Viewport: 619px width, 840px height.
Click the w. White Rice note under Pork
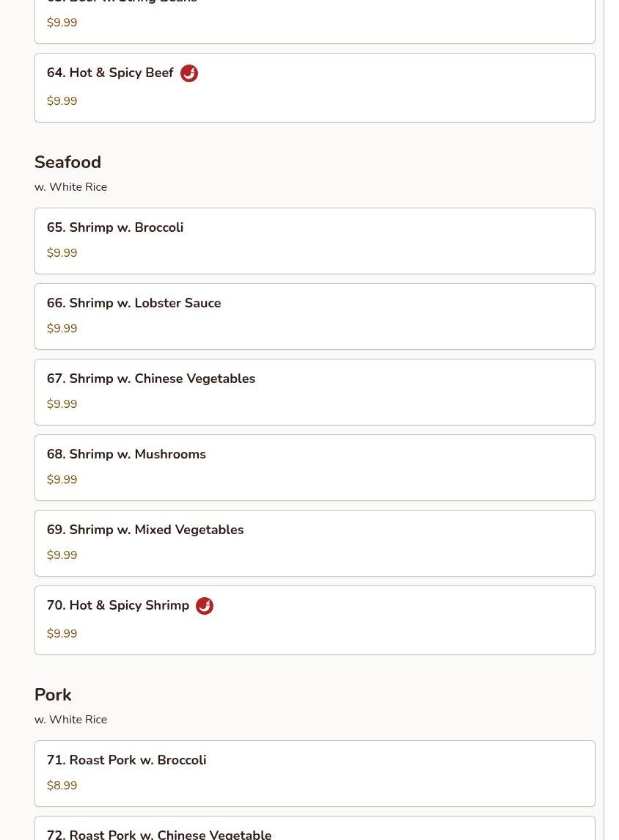tap(70, 720)
